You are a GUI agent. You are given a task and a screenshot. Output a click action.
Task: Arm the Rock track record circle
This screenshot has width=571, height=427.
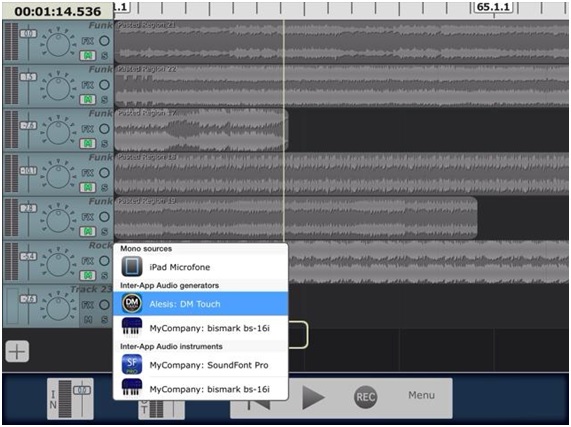(105, 261)
